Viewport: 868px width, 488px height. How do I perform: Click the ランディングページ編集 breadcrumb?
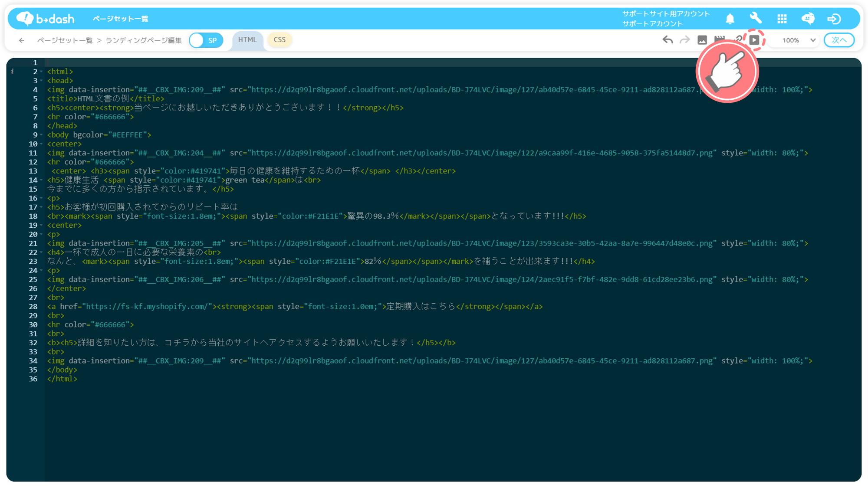point(144,40)
